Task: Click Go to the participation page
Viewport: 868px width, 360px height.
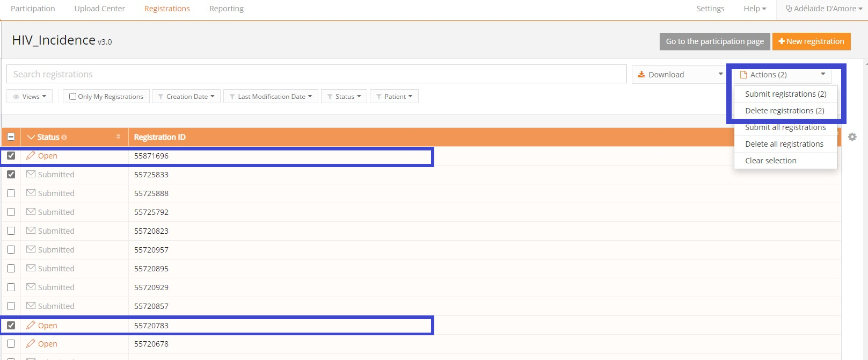Action: [x=714, y=41]
